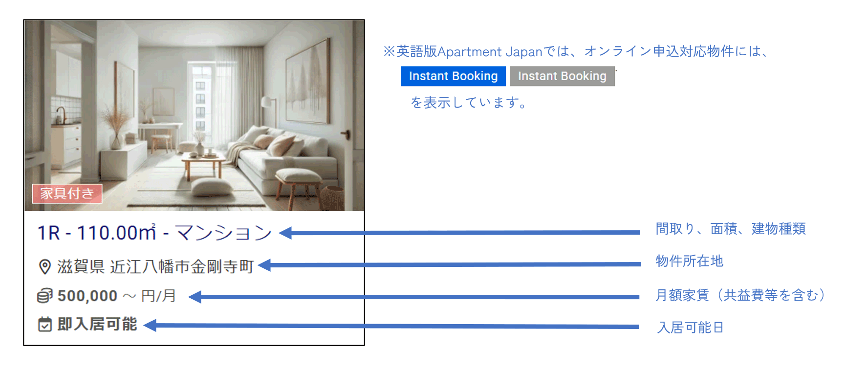Click the ※英語版Apartment Japan note text
The image size is (868, 373).
pyautogui.click(x=577, y=51)
